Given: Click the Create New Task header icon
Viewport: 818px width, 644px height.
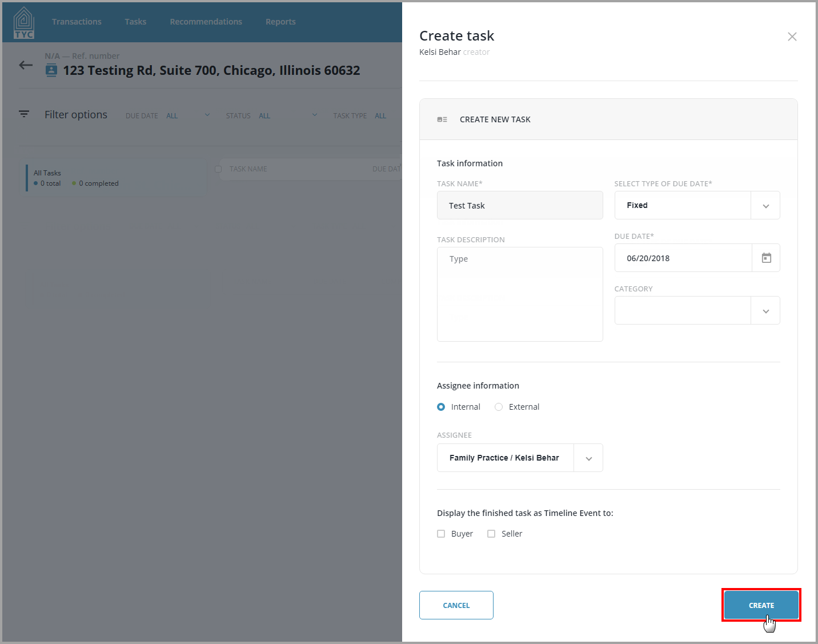Looking at the screenshot, I should pos(442,119).
